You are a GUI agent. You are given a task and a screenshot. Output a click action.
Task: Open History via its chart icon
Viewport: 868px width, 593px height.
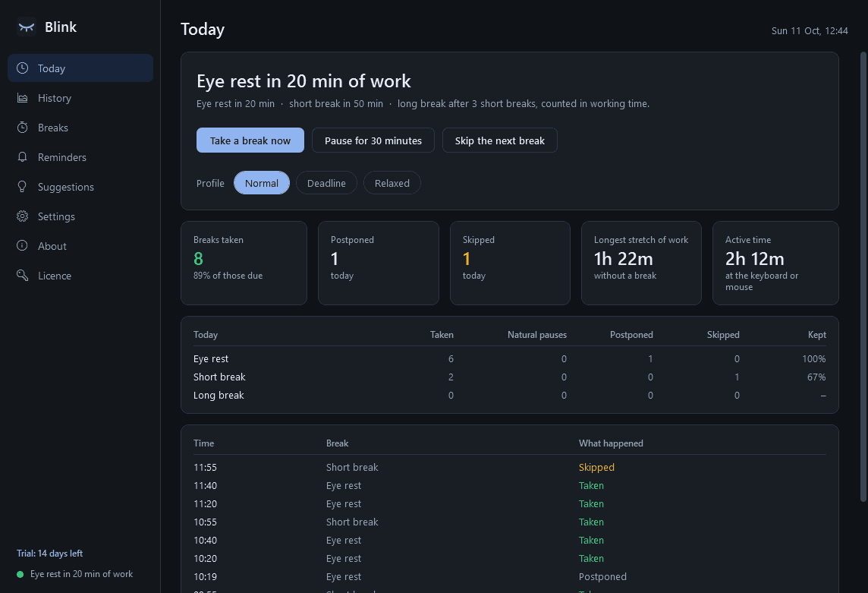point(22,98)
